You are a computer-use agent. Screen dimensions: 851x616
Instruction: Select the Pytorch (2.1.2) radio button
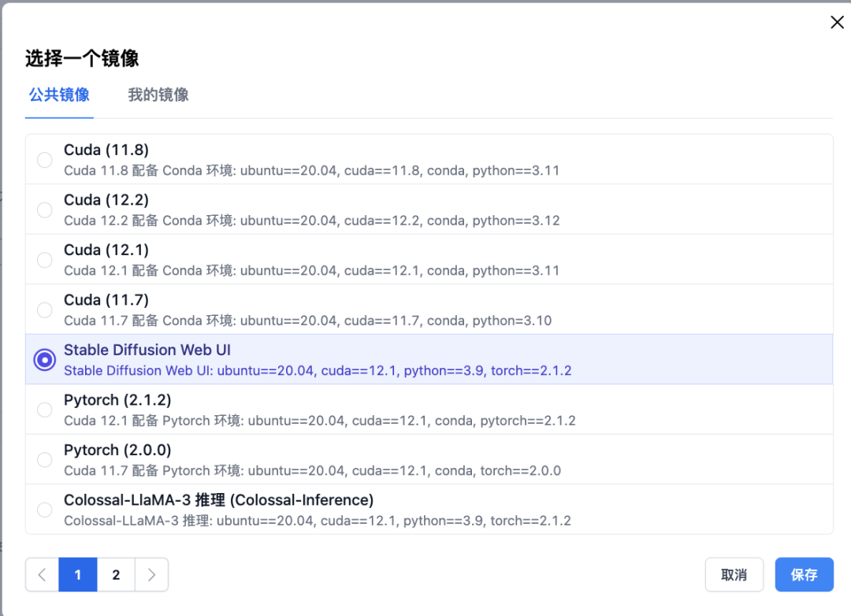44,410
